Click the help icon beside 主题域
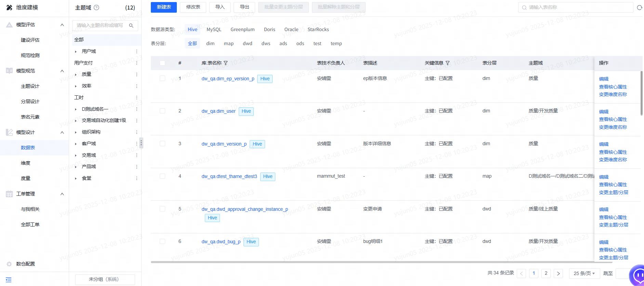644x286 pixels. click(96, 8)
